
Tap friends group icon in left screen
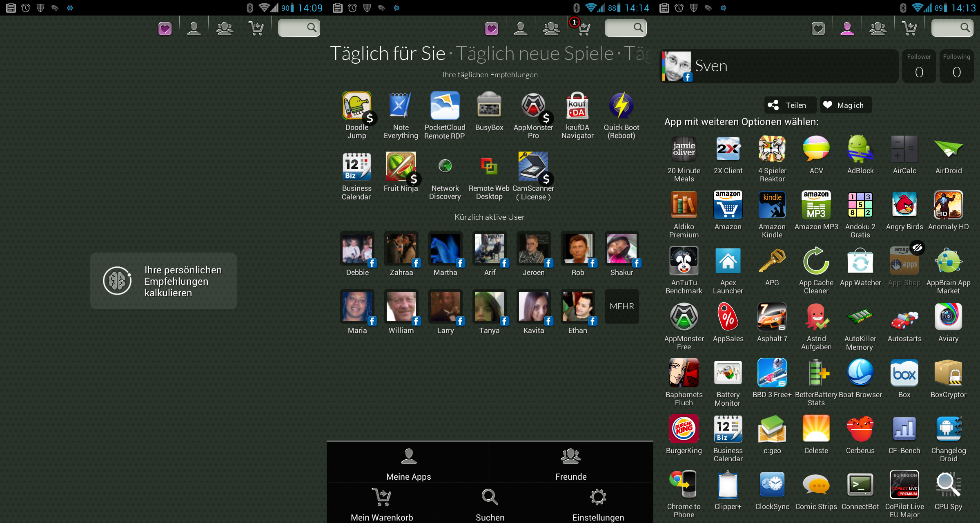[x=225, y=28]
